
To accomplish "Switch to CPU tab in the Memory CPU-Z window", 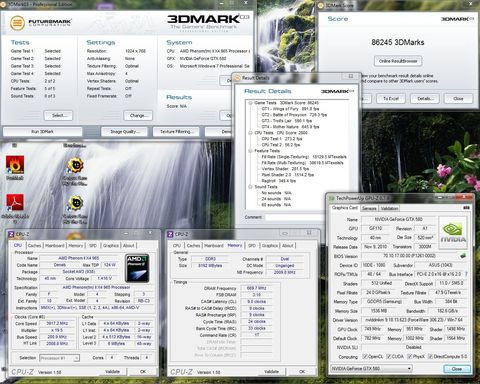I will click(x=177, y=245).
